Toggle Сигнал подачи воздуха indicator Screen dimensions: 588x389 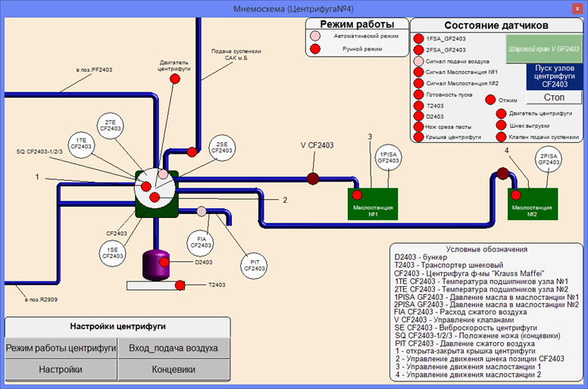click(418, 61)
